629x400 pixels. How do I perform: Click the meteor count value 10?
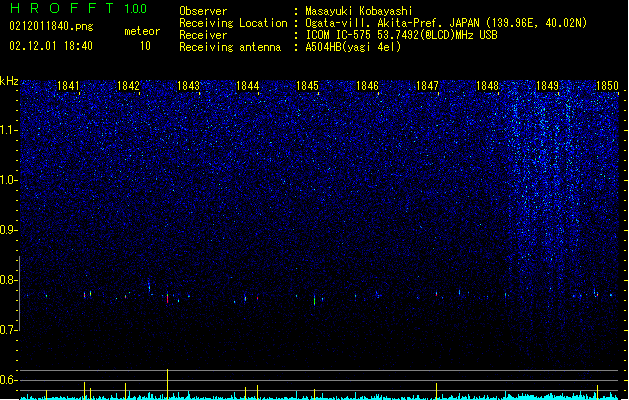[x=145, y=46]
